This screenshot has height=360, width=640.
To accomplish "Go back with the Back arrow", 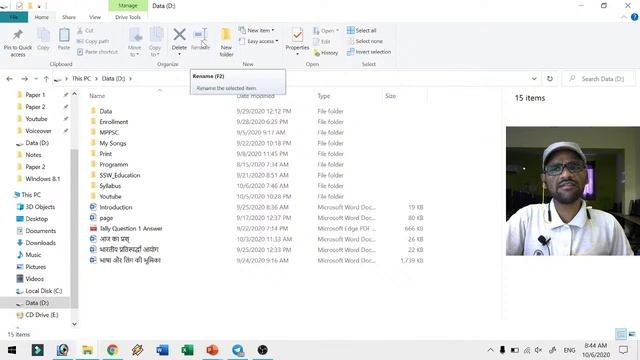I will coord(9,79).
